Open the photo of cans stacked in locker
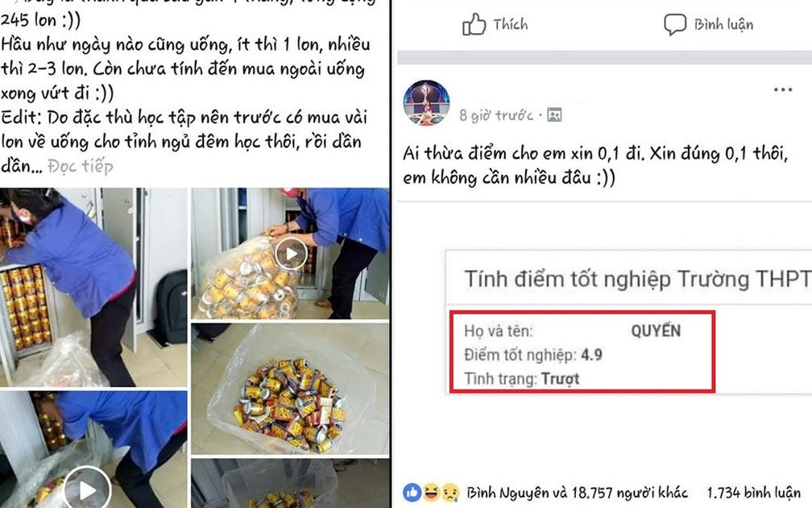The height and width of the screenshot is (508, 812). pos(93,287)
